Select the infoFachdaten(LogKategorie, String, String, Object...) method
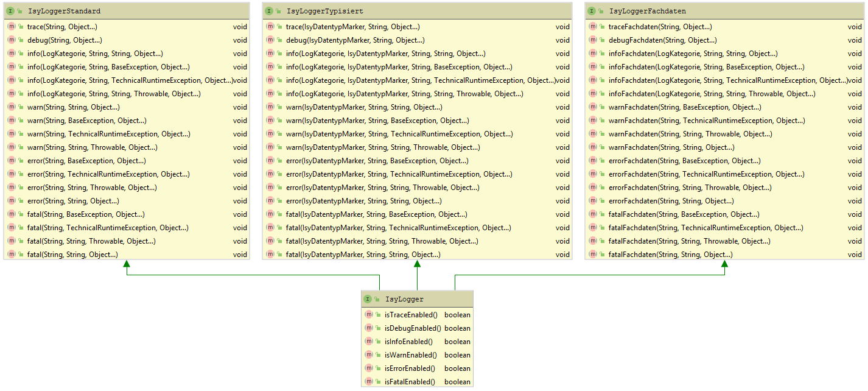The width and height of the screenshot is (868, 391). [x=688, y=53]
